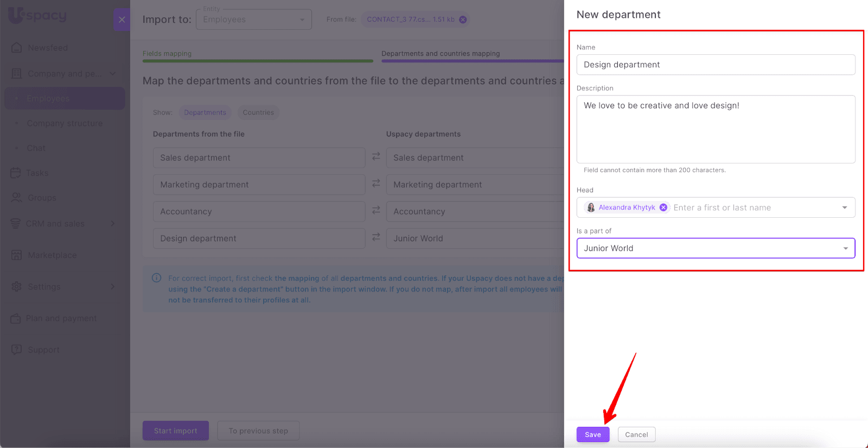The width and height of the screenshot is (868, 448).
Task: Click the Settings gear icon in sidebar
Action: point(16,287)
